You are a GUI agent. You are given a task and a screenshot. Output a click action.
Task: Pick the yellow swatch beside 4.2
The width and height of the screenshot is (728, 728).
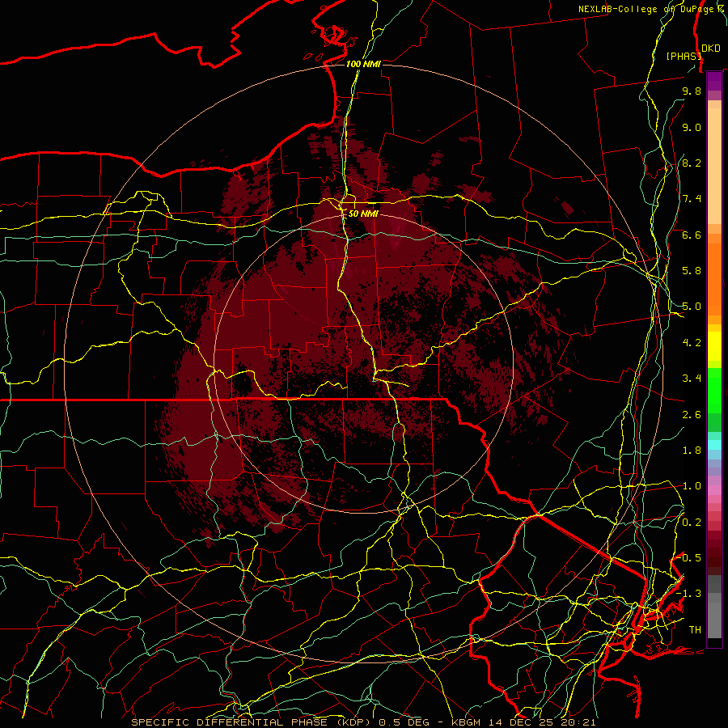714,346
